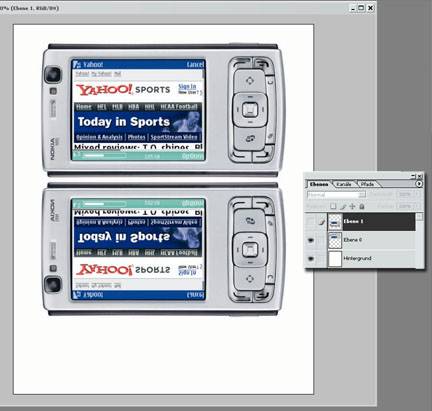Click the mirrored lower phone's Yahoo logo

[x=104, y=270]
